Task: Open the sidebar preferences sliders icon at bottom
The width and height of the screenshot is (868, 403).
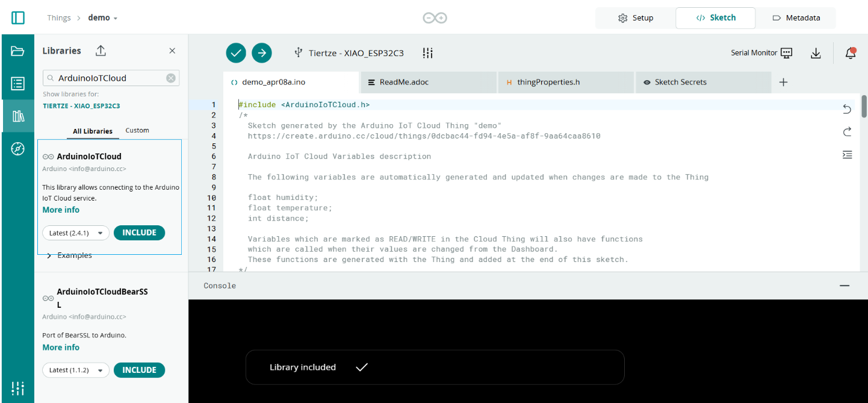Action: [x=17, y=388]
